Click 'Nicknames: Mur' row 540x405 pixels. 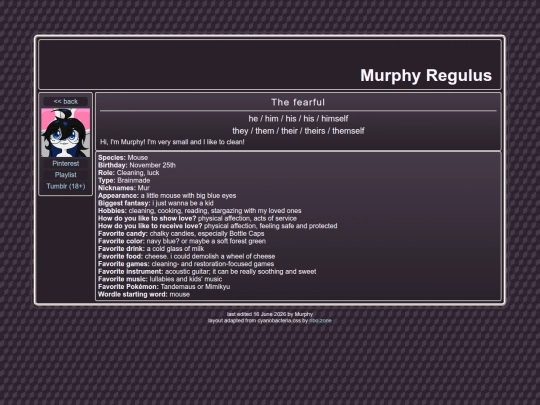(x=124, y=188)
